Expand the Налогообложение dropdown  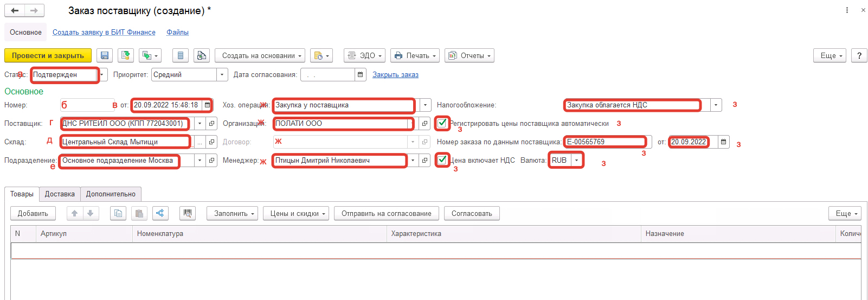(716, 105)
